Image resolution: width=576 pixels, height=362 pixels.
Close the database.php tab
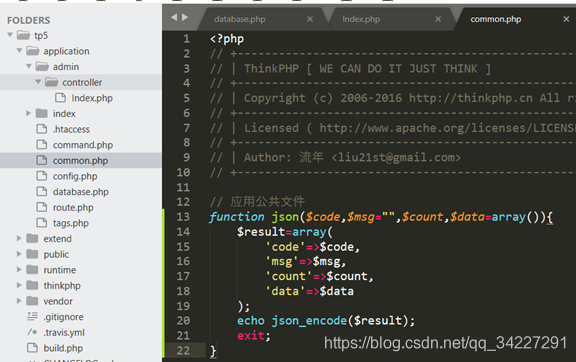point(310,19)
